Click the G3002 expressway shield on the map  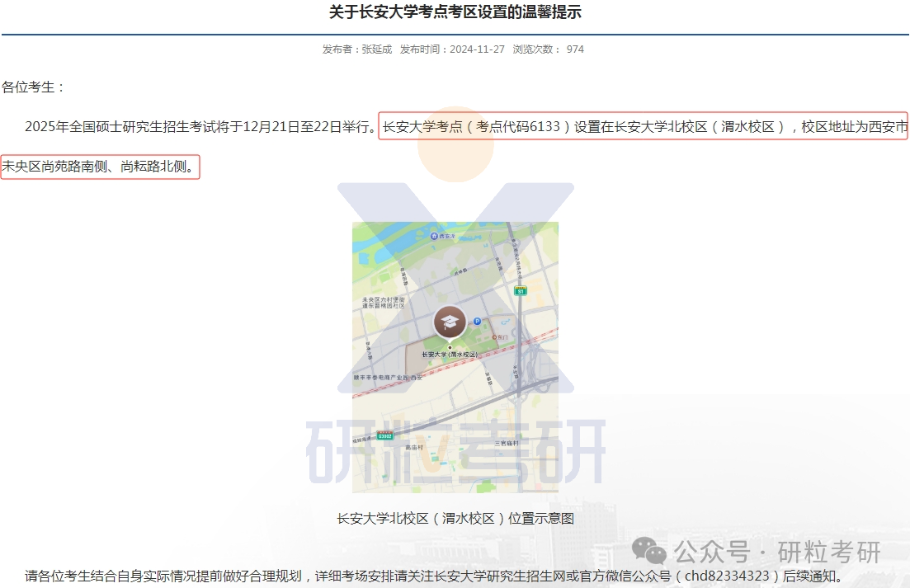pos(384,435)
